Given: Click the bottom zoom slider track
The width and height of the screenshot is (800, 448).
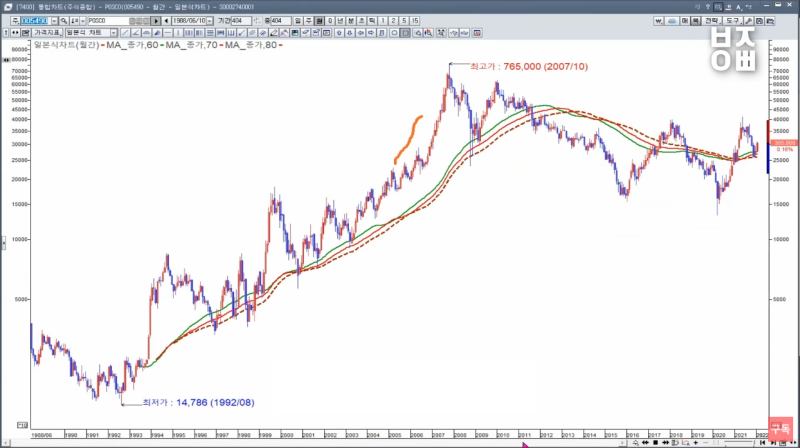Looking at the screenshot, I should pos(739,442).
